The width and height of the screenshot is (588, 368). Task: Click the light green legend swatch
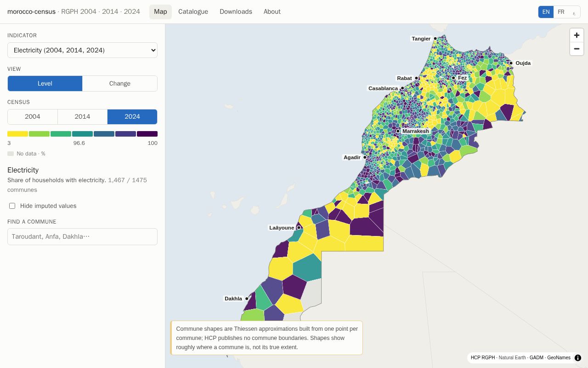pyautogui.click(x=39, y=134)
